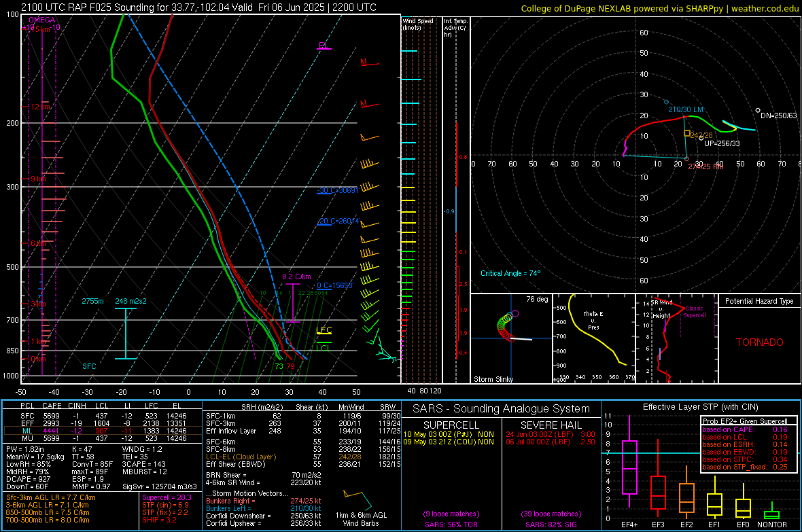
Task: Click the 24 Jun 03 00Z hail analogue
Action: pyautogui.click(x=551, y=434)
